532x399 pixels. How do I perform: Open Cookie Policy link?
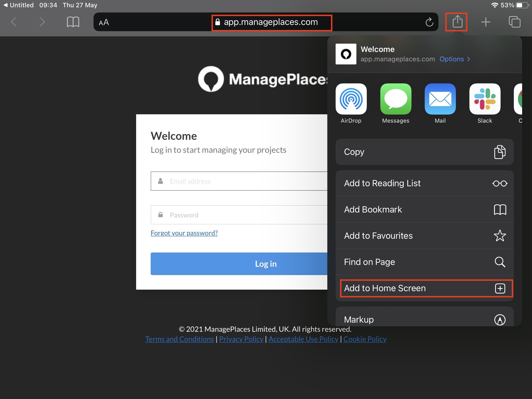pos(365,339)
